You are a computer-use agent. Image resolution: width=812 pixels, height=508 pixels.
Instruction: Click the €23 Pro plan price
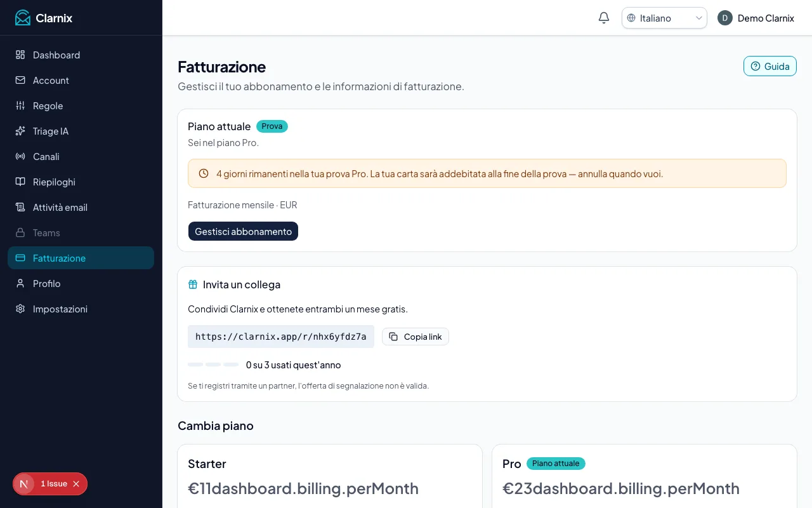(x=621, y=488)
